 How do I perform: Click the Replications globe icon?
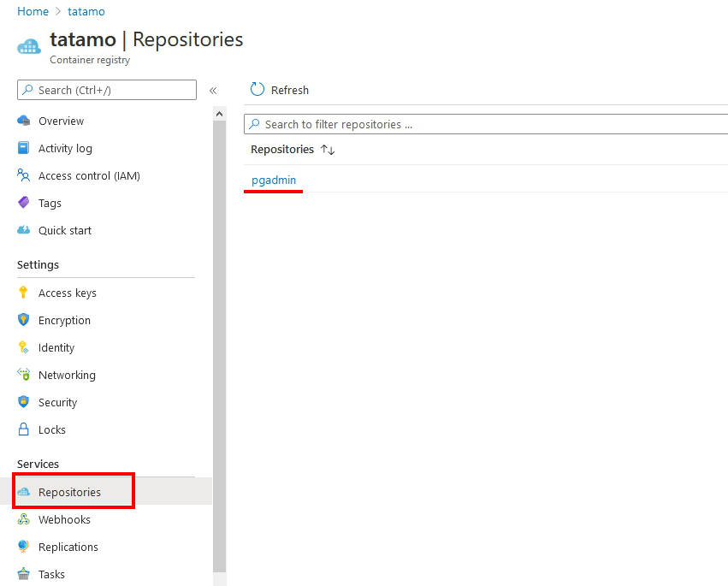[24, 547]
